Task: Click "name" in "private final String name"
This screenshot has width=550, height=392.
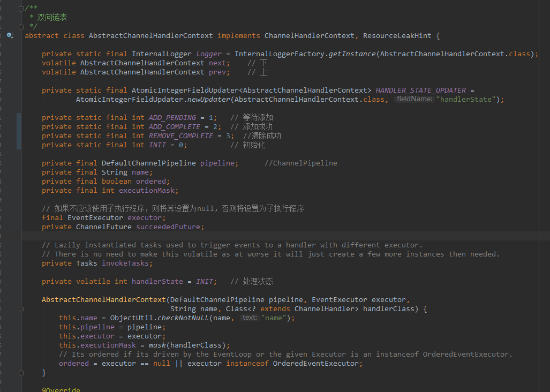Action: [x=140, y=172]
